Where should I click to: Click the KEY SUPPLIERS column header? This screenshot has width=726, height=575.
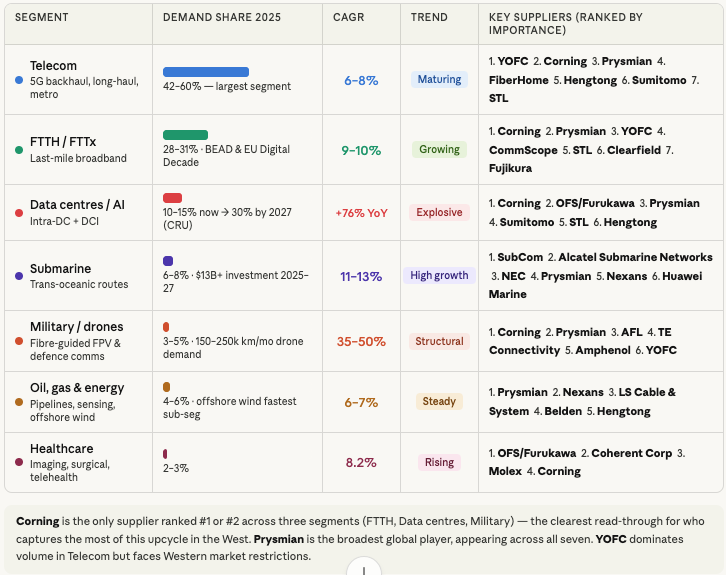pyautogui.click(x=566, y=24)
